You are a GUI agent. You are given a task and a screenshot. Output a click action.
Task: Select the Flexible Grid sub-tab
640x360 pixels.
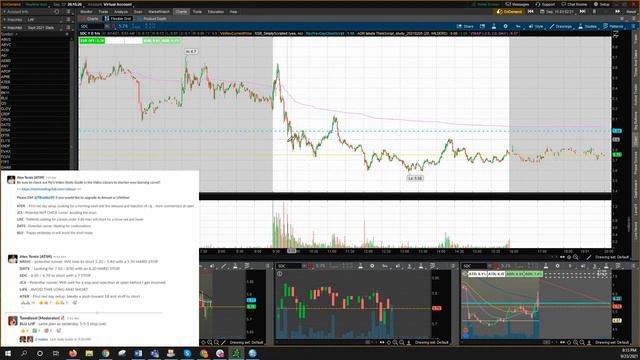(118, 18)
